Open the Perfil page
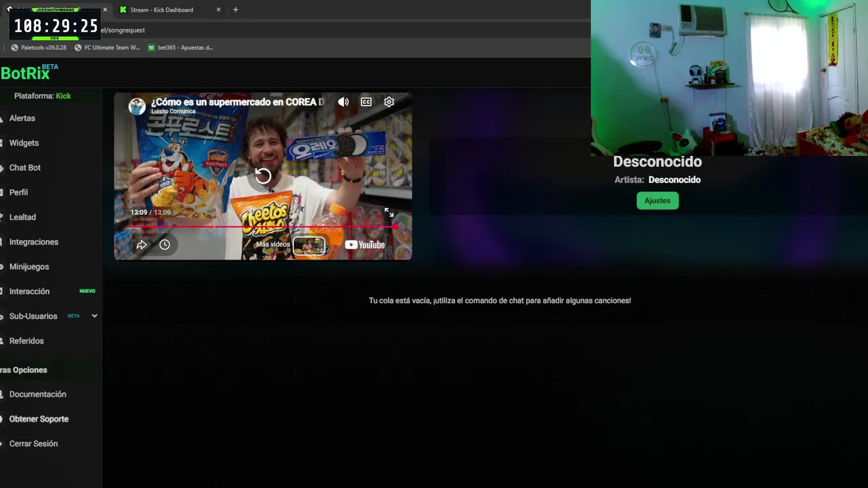This screenshot has height=488, width=868. 18,192
